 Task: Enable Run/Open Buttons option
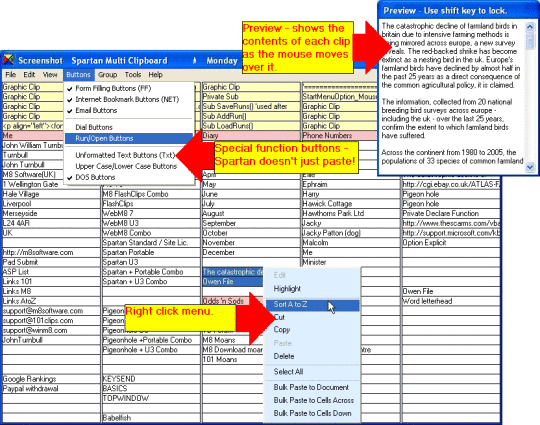tap(129, 138)
